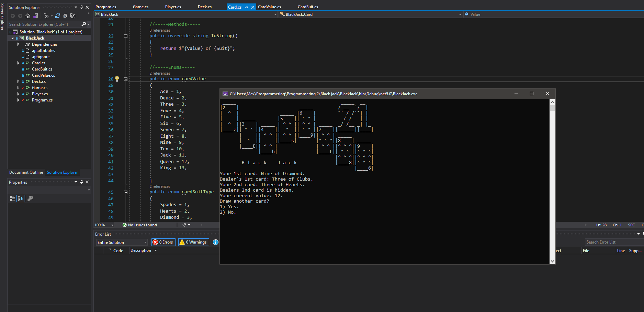Screen dimensions: 644x312
Task: Click Alphabetical sort icon in Properties panel
Action: tap(20, 198)
